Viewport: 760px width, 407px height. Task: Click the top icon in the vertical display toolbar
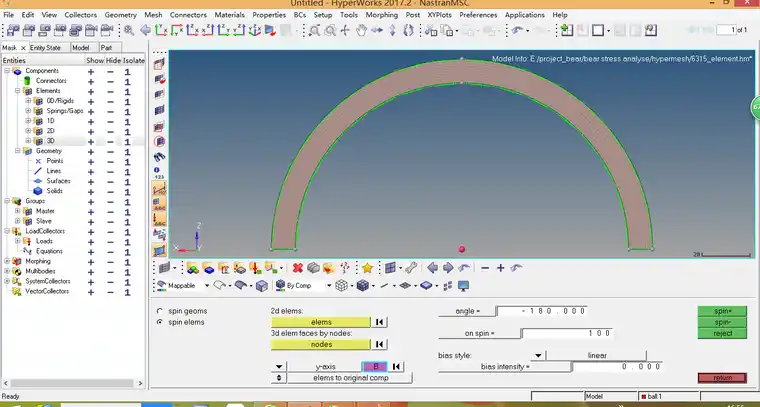159,64
